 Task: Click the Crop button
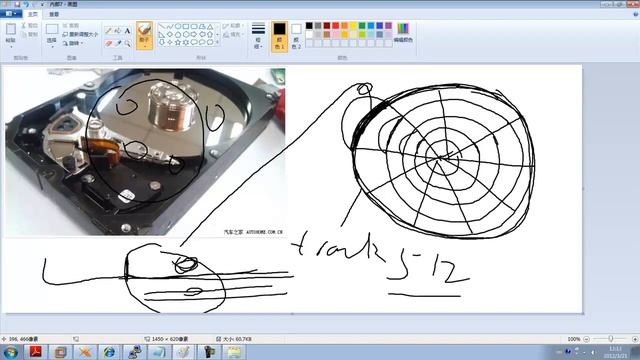(71, 26)
